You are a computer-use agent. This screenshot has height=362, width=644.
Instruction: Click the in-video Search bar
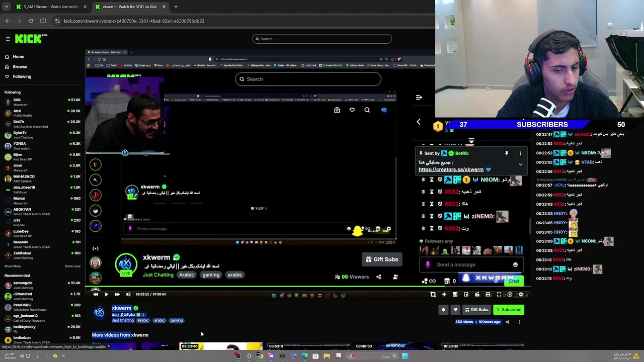pyautogui.click(x=308, y=79)
